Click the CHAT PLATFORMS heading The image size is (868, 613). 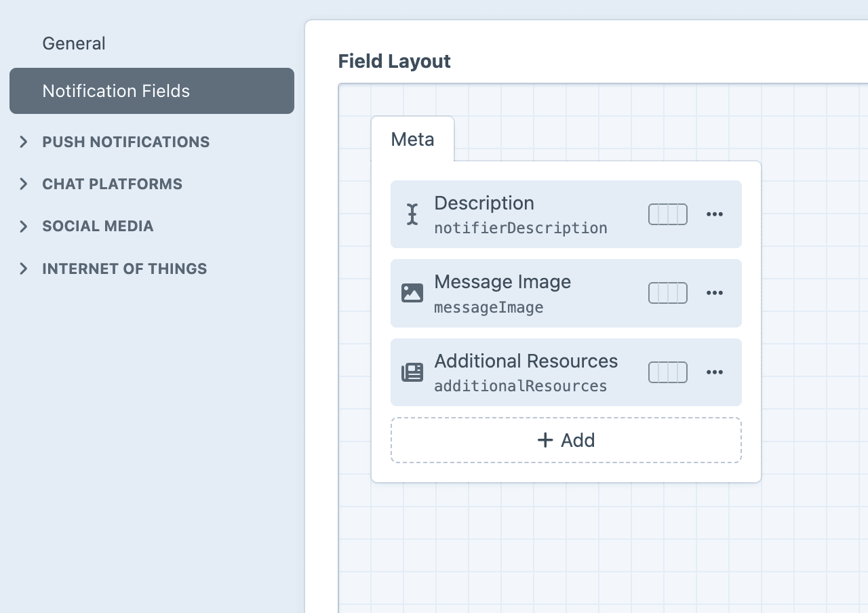tap(113, 184)
